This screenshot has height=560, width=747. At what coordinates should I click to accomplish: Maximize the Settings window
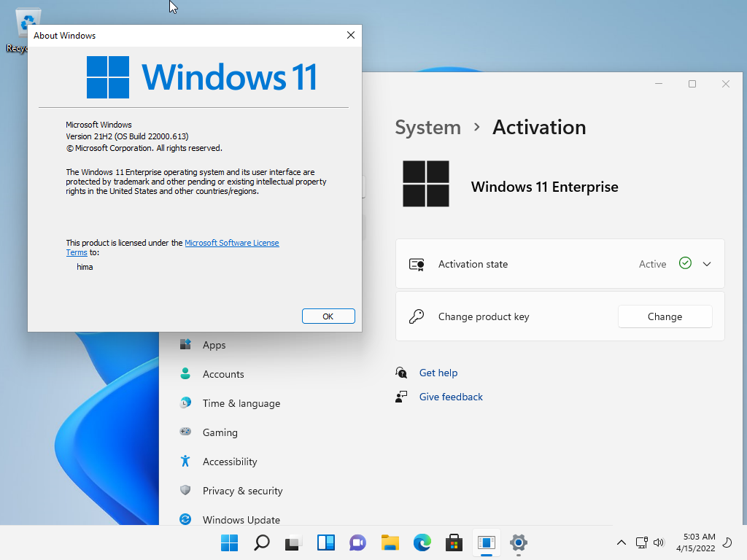coord(692,84)
